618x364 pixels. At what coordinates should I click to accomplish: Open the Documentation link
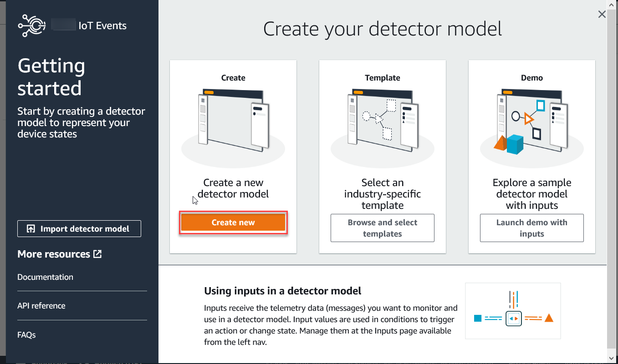(x=45, y=277)
